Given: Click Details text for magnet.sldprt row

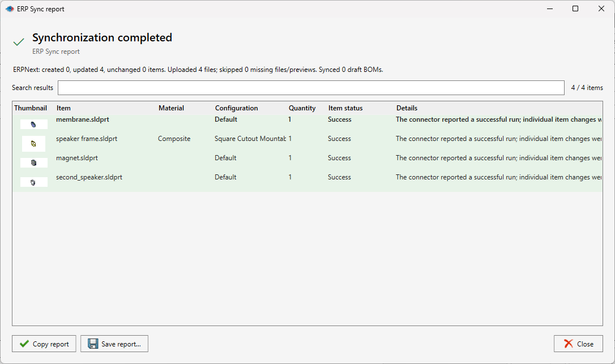Looking at the screenshot, I should click(498, 158).
